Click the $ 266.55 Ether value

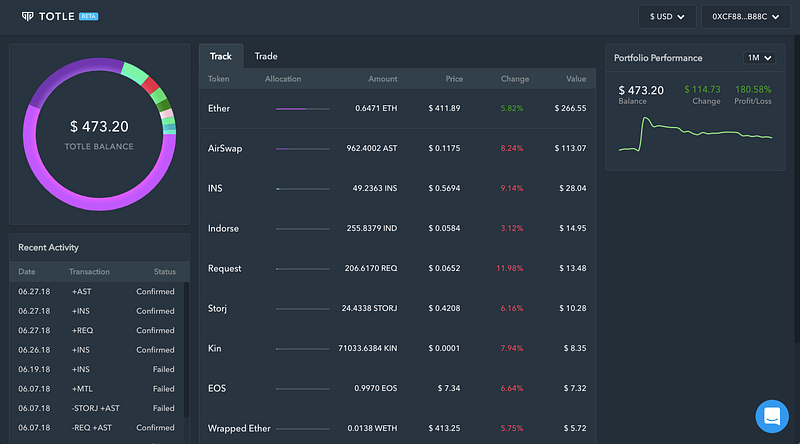[570, 108]
